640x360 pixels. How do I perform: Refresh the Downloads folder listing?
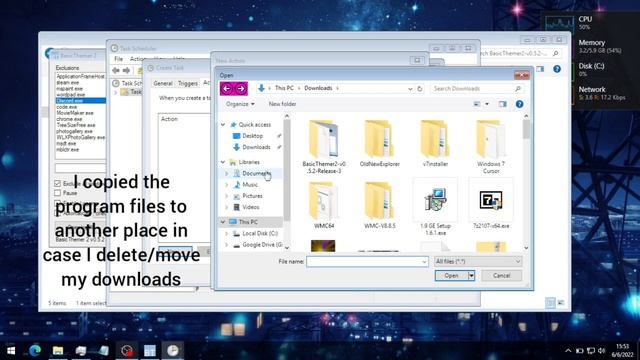[420, 89]
